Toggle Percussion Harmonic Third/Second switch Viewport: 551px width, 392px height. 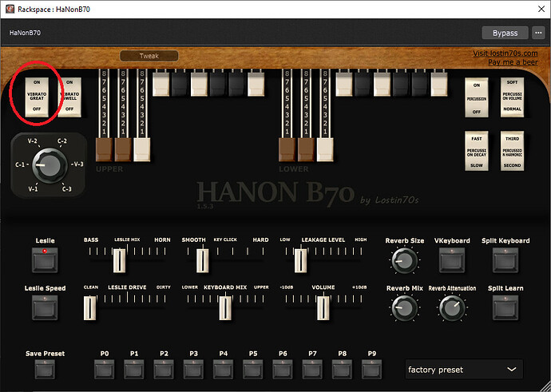tap(512, 151)
